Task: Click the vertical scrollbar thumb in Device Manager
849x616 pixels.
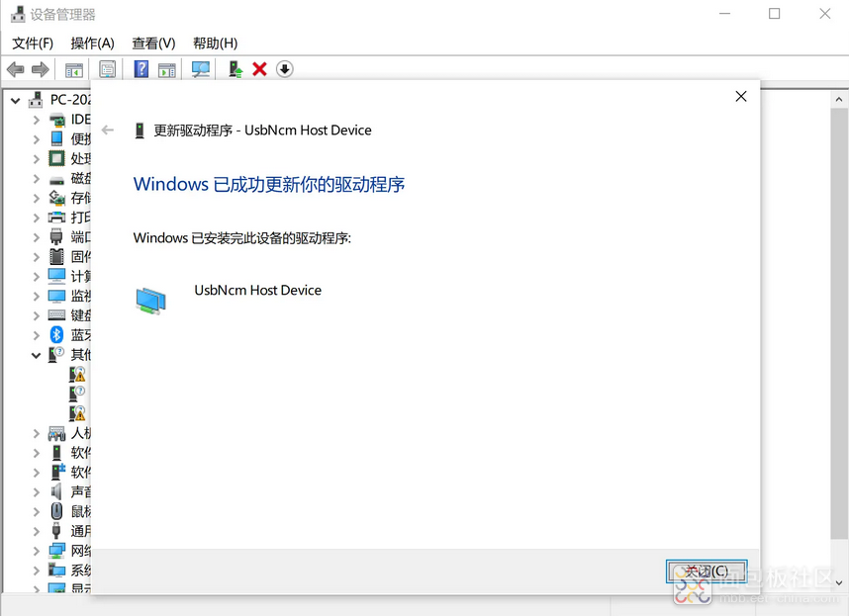Action: click(x=839, y=323)
